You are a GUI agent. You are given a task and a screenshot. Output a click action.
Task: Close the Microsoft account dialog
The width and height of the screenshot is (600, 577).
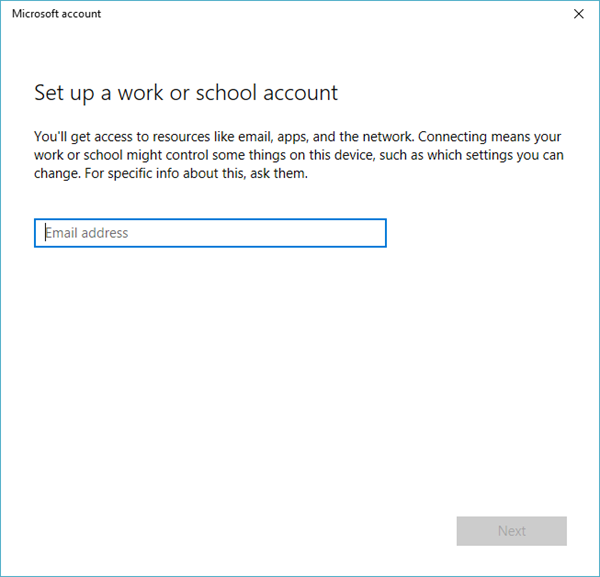click(x=579, y=14)
